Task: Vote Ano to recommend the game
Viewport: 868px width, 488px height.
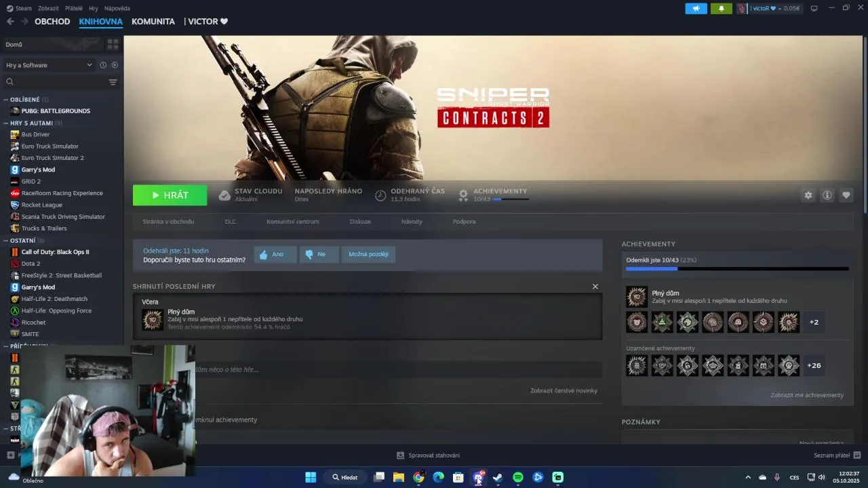Action: point(275,254)
